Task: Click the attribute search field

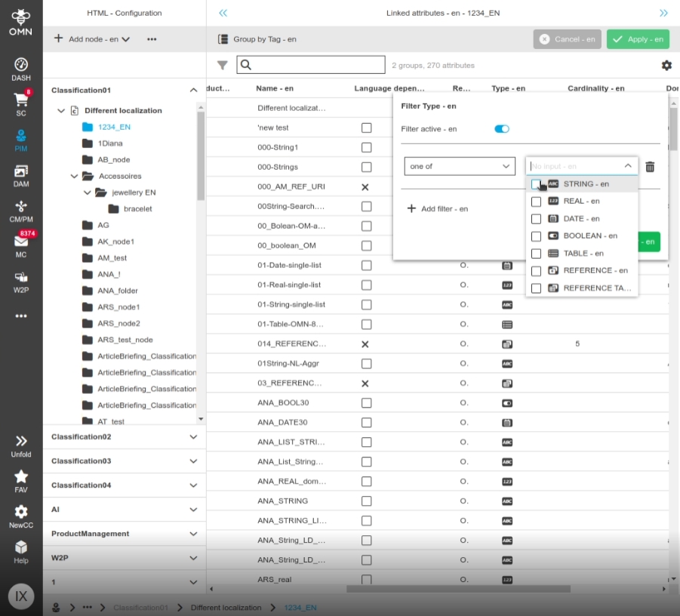Action: click(311, 65)
